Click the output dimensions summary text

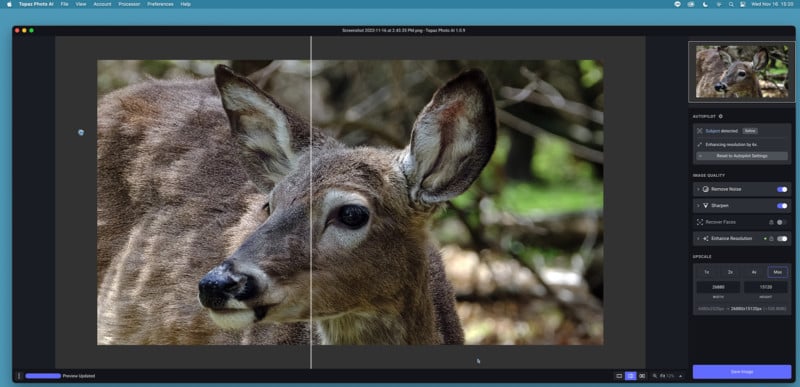coord(742,309)
